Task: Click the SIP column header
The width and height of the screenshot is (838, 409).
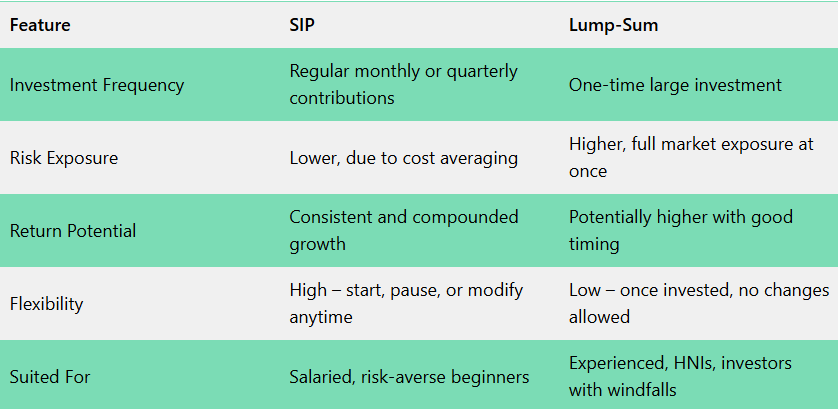Action: (303, 25)
